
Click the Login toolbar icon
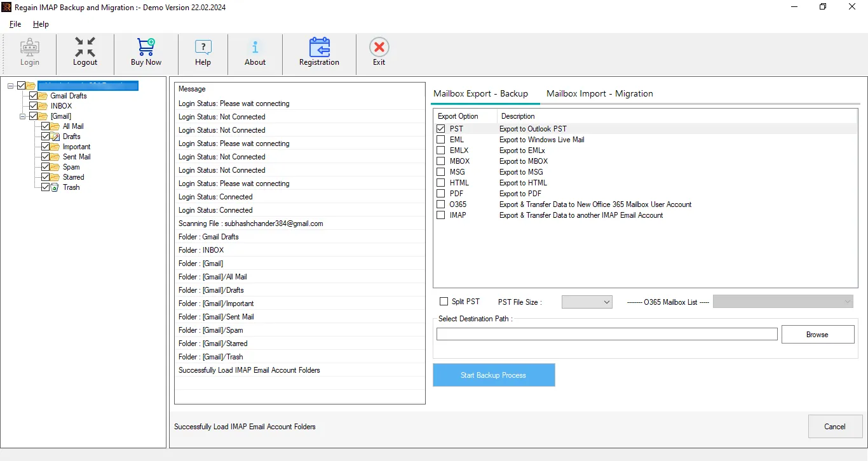29,48
